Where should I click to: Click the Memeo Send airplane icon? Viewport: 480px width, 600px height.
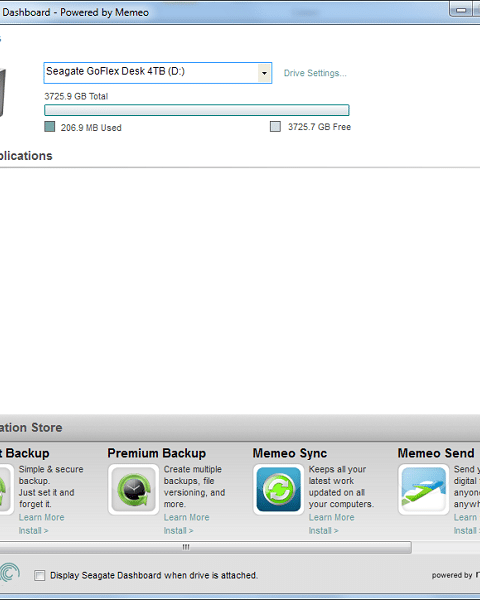tap(423, 489)
